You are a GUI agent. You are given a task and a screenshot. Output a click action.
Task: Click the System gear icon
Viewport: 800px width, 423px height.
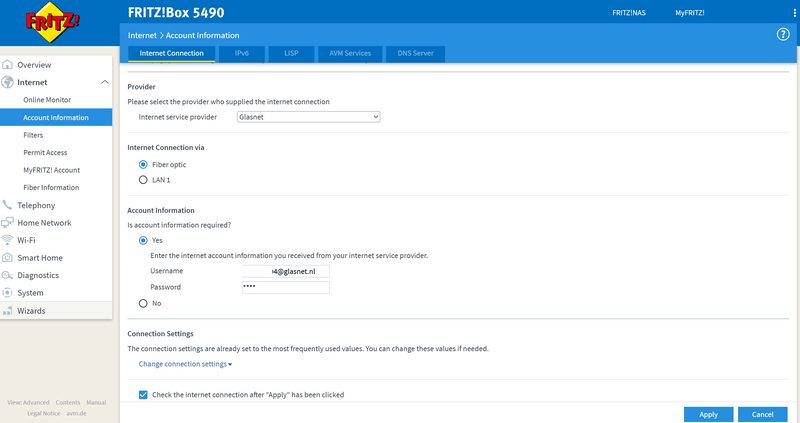(7, 292)
